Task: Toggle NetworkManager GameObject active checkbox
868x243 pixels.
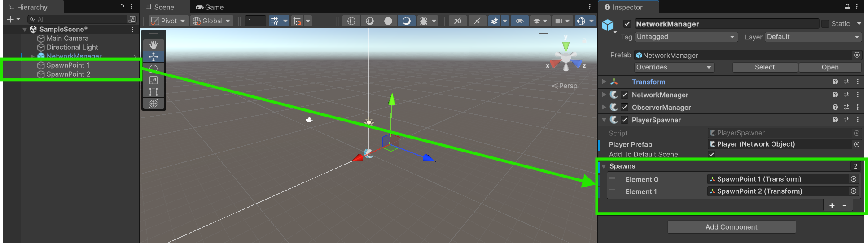Action: 627,24
